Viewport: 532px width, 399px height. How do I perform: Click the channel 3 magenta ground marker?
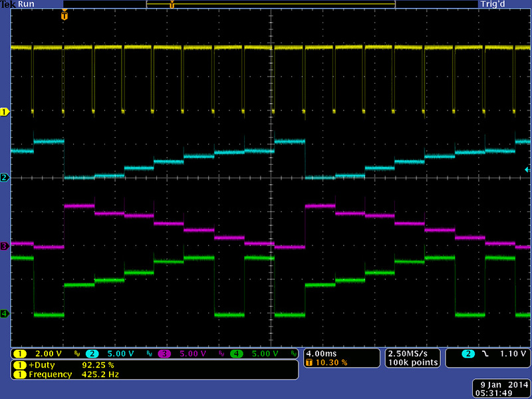point(4,246)
